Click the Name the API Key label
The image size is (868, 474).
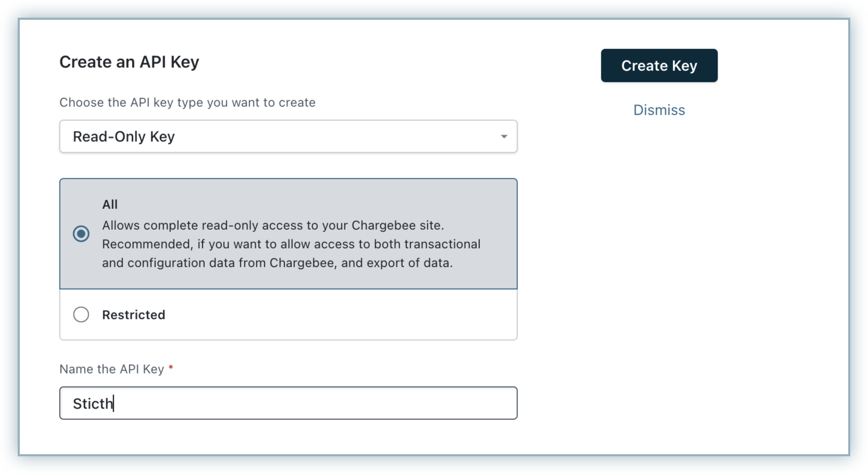click(111, 369)
